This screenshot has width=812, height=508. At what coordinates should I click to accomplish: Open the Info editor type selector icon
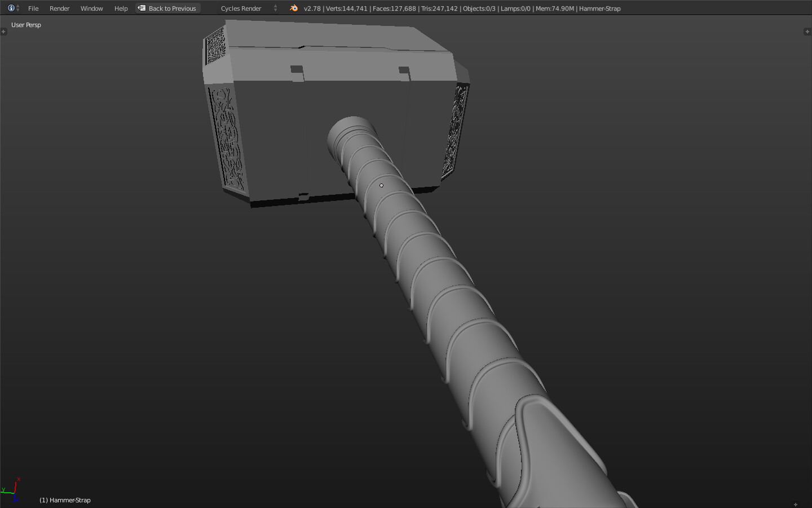[x=14, y=8]
